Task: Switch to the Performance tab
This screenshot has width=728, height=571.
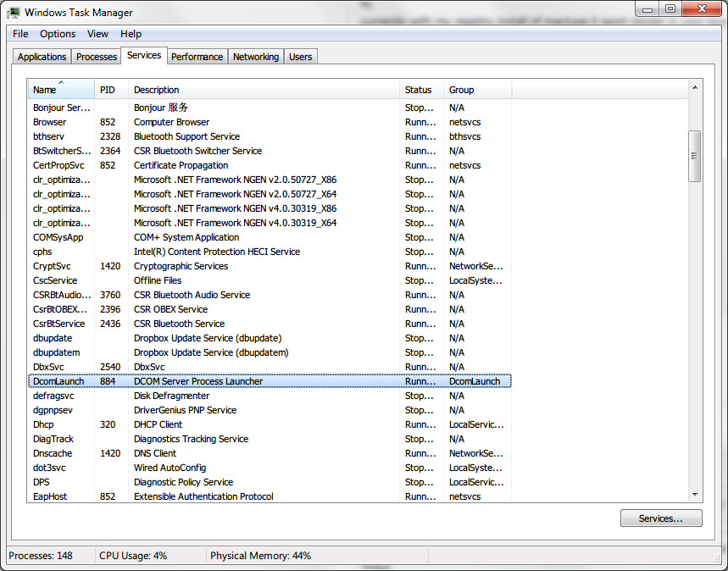Action: 197,57
